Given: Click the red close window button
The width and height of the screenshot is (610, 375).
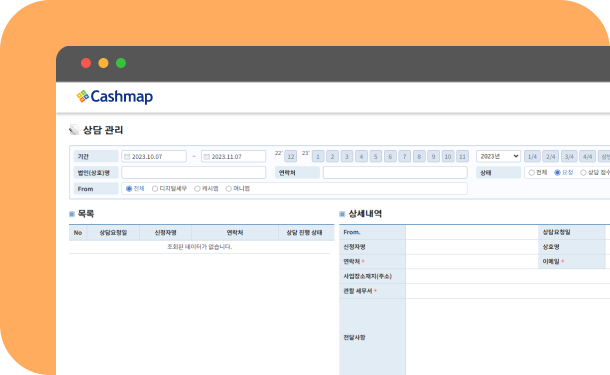Looking at the screenshot, I should (x=86, y=63).
